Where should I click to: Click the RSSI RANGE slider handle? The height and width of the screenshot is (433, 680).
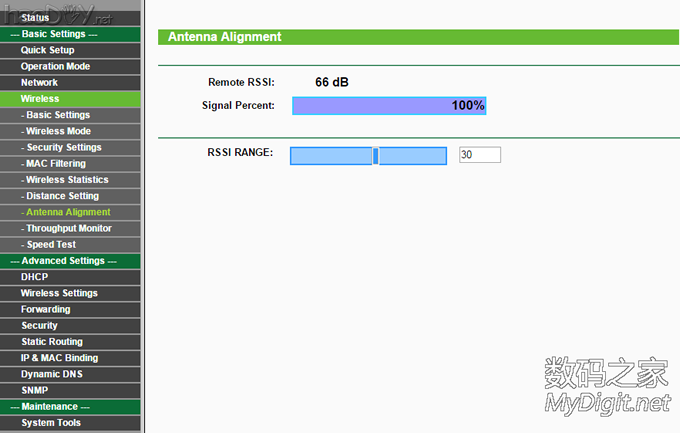pos(375,156)
